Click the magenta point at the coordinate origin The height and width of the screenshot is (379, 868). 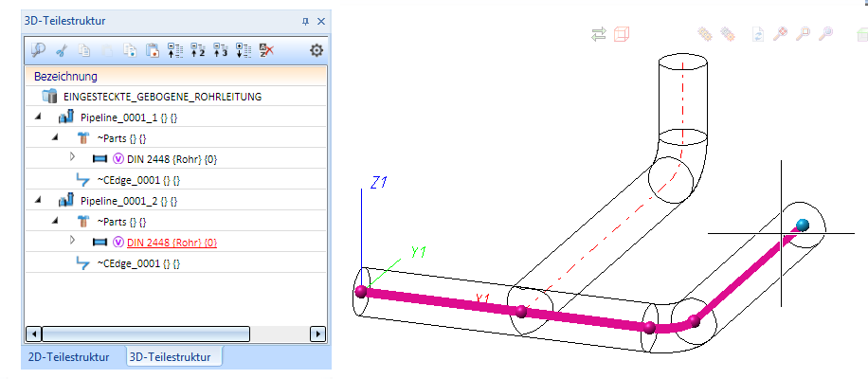coord(361,291)
